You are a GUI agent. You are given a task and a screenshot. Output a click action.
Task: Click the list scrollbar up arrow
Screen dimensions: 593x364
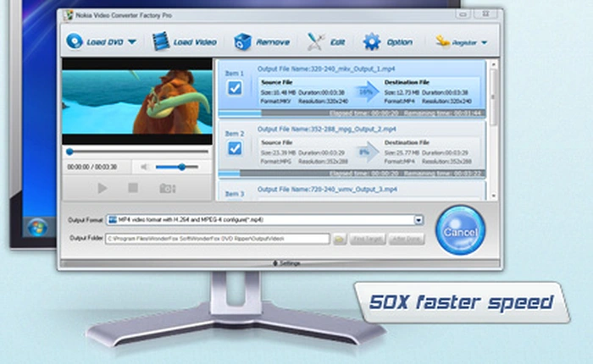(x=493, y=64)
